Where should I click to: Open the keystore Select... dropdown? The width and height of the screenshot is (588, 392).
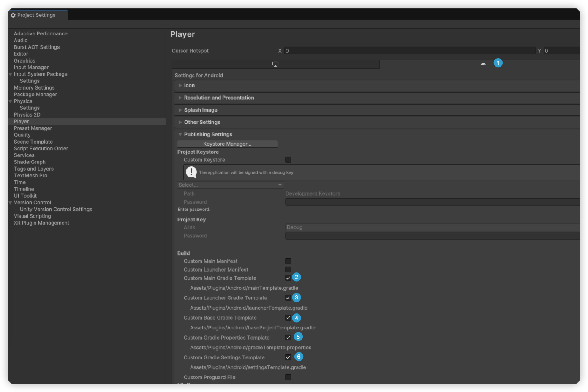pyautogui.click(x=230, y=185)
